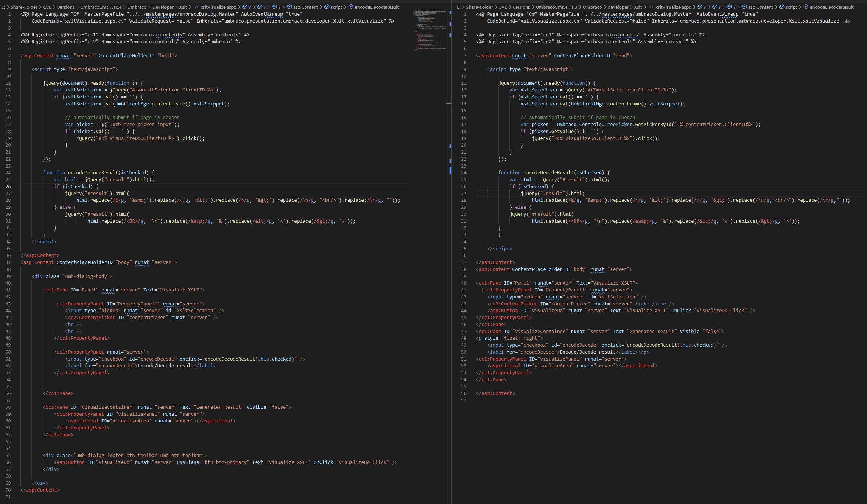The height and width of the screenshot is (504, 867).
Task: Click the script symbol icon in 7.12.4 breadcrumb
Action: pyautogui.click(x=327, y=7)
